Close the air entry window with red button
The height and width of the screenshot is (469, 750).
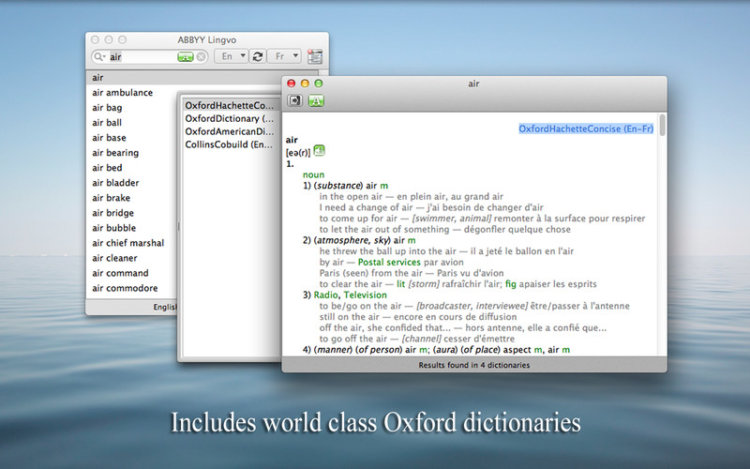coord(291,83)
